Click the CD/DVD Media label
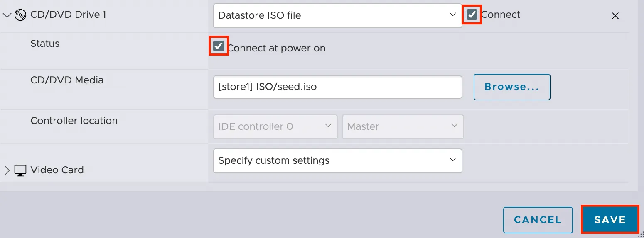The image size is (644, 238). point(67,80)
